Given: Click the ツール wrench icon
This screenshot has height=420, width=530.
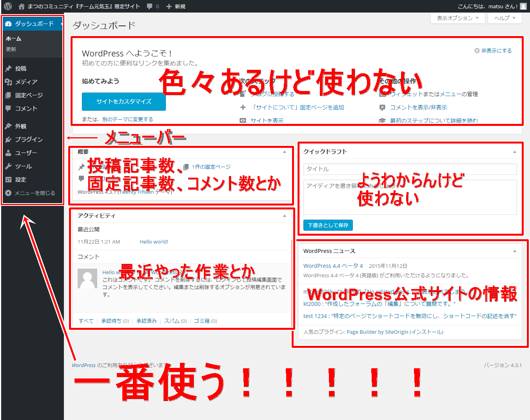Looking at the screenshot, I should tap(8, 166).
